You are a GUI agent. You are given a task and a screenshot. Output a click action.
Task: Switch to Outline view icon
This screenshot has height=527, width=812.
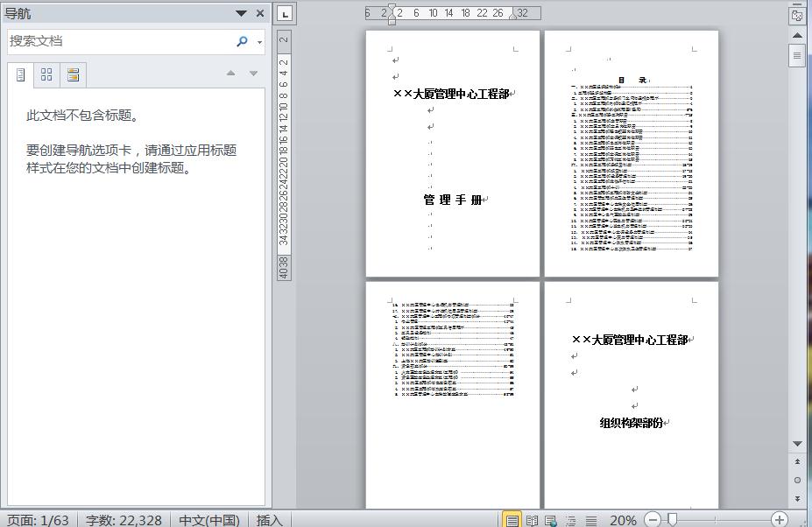(x=570, y=520)
